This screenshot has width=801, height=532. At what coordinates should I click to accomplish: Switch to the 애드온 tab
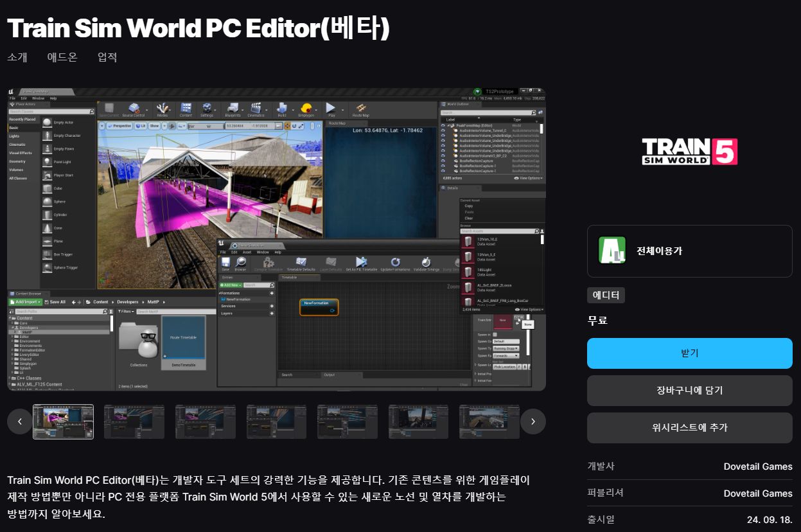click(x=62, y=57)
